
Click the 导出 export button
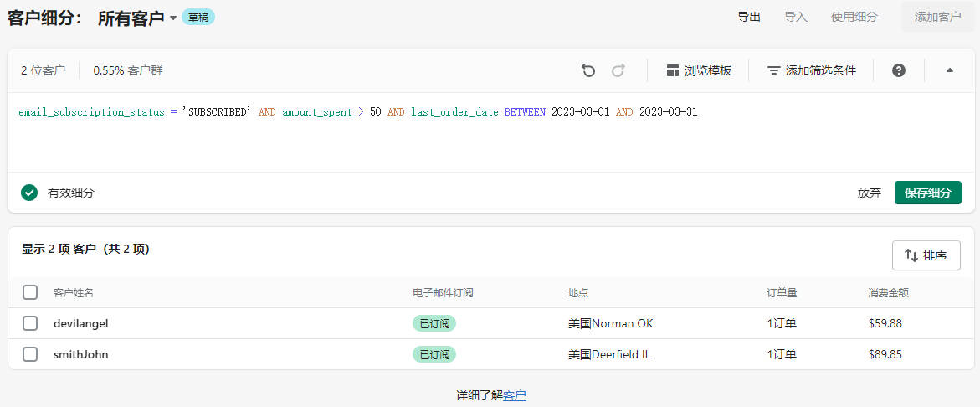click(749, 17)
